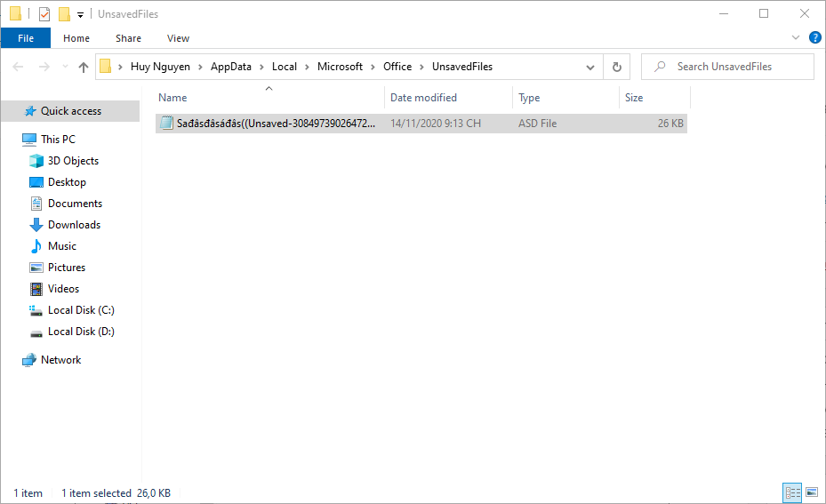Click Local in the address path
Viewport: 826px width, 504px height.
285,67
